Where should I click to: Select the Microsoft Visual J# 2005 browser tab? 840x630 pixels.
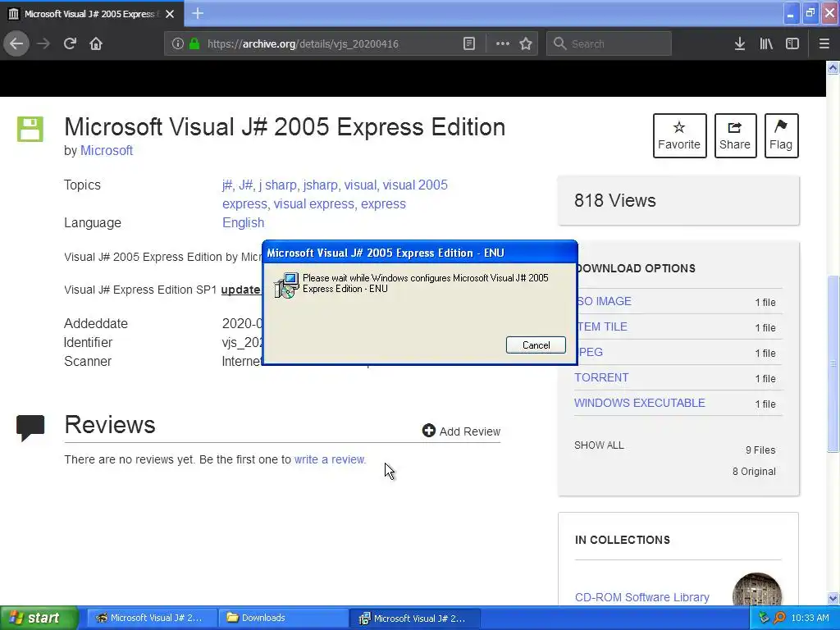click(89, 14)
